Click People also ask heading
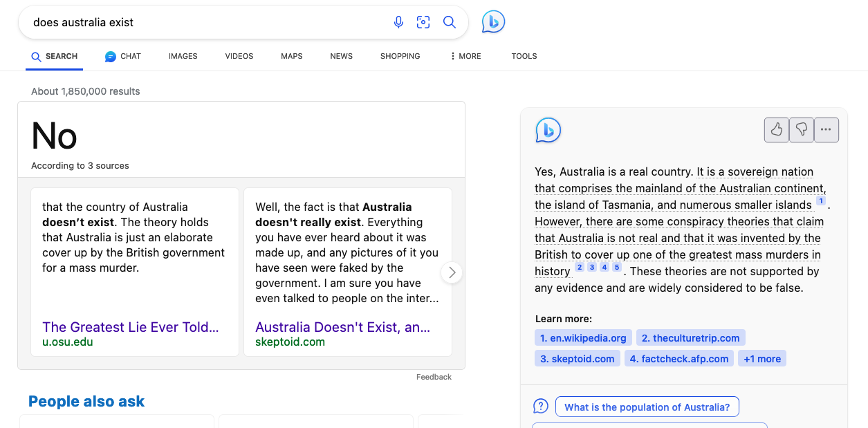This screenshot has height=428, width=868. [86, 401]
